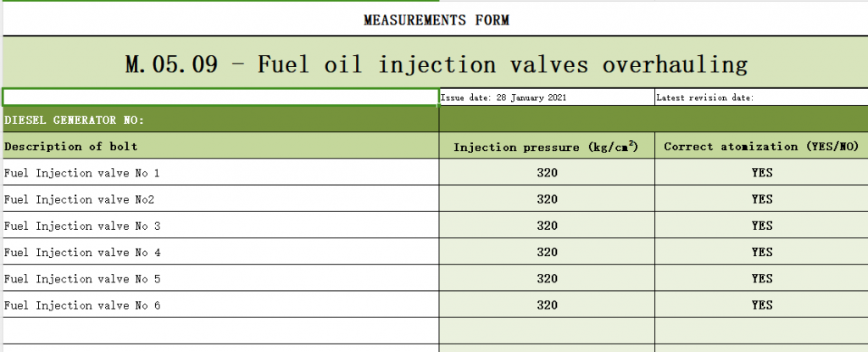Click the Issue date cell

click(x=546, y=98)
